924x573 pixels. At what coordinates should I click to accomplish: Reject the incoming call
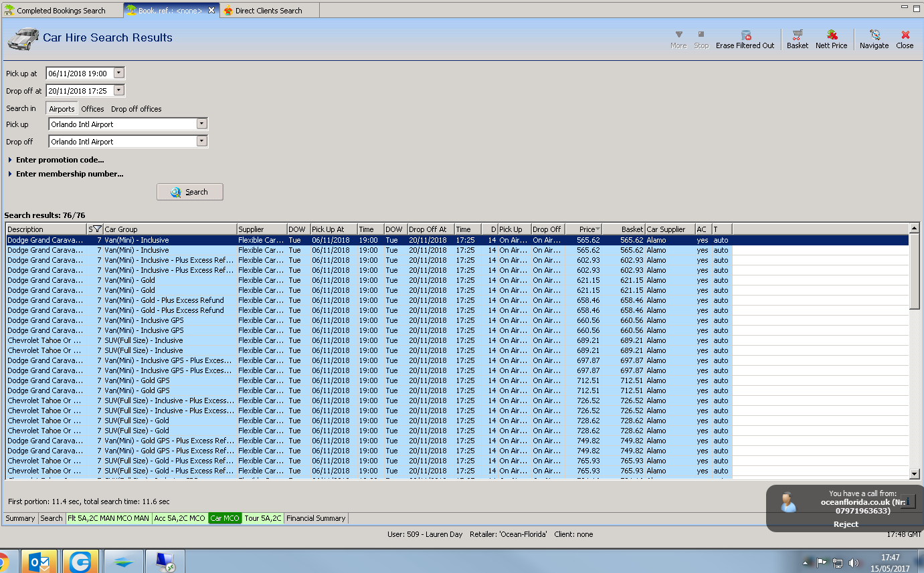coord(846,524)
